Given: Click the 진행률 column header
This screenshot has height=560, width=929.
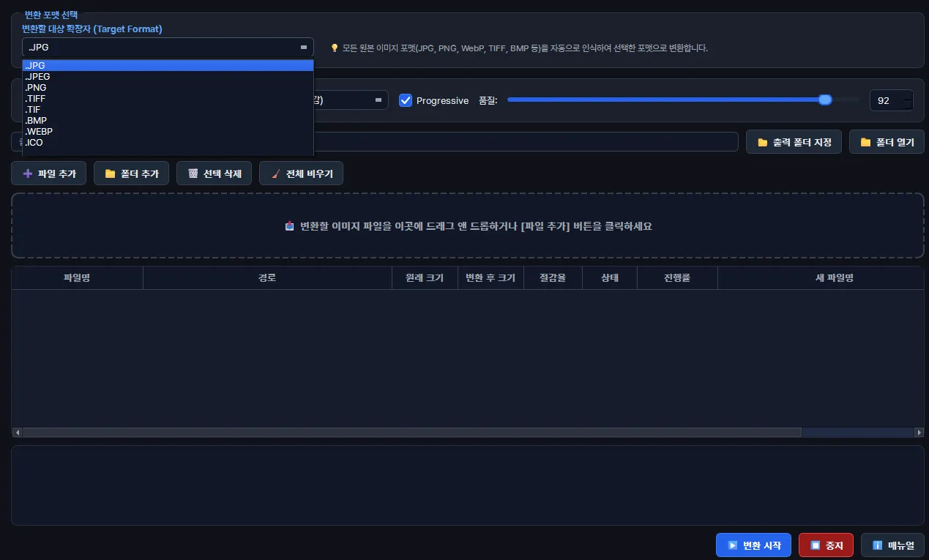Looking at the screenshot, I should (677, 278).
